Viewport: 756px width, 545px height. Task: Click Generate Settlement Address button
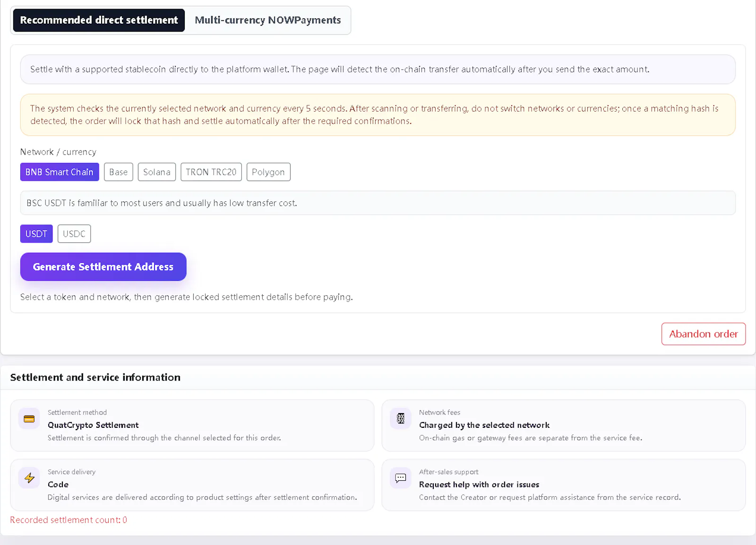(x=103, y=267)
